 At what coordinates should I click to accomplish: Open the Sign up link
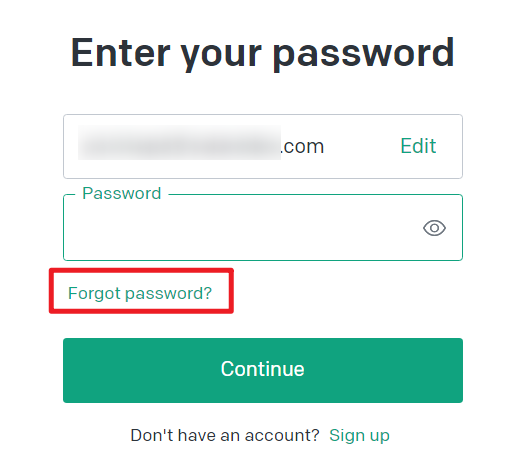[x=359, y=435]
